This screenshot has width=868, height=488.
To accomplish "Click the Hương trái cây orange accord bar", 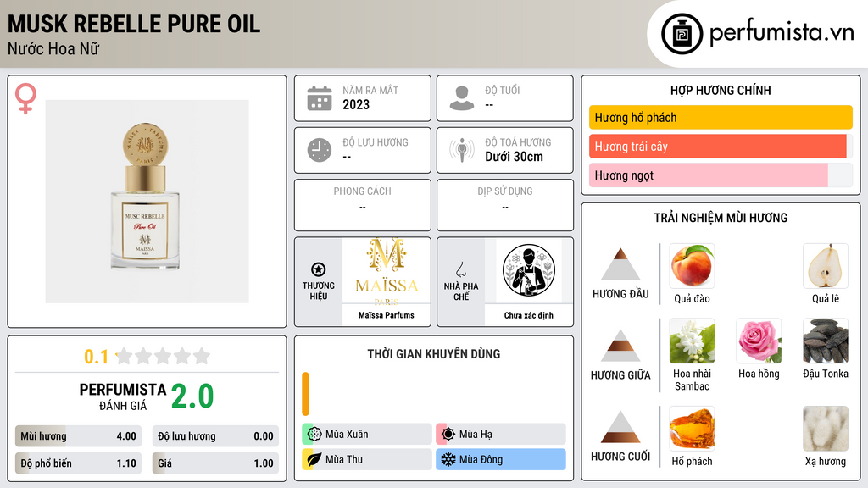I will pos(721,146).
